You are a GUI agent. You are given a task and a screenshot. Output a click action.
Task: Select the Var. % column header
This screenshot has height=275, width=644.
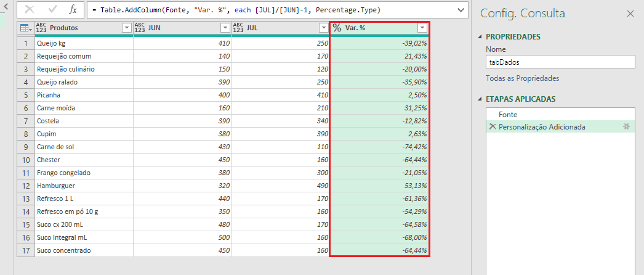379,28
